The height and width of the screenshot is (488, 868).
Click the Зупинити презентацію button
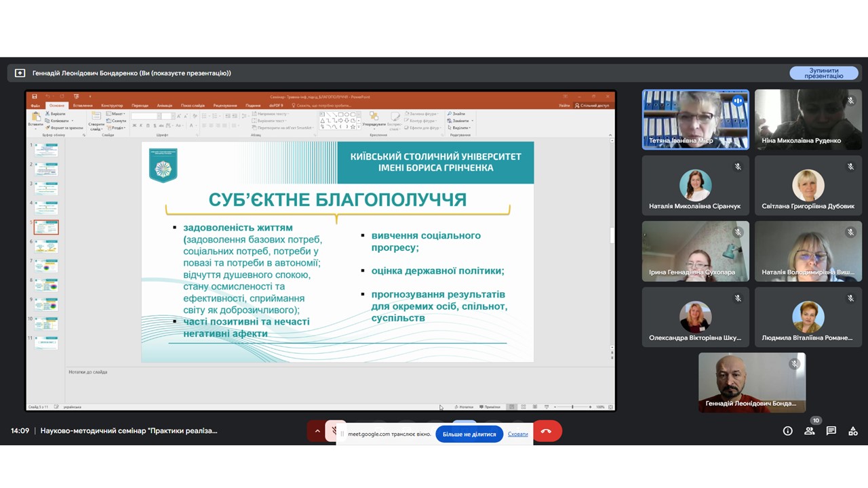click(x=823, y=73)
